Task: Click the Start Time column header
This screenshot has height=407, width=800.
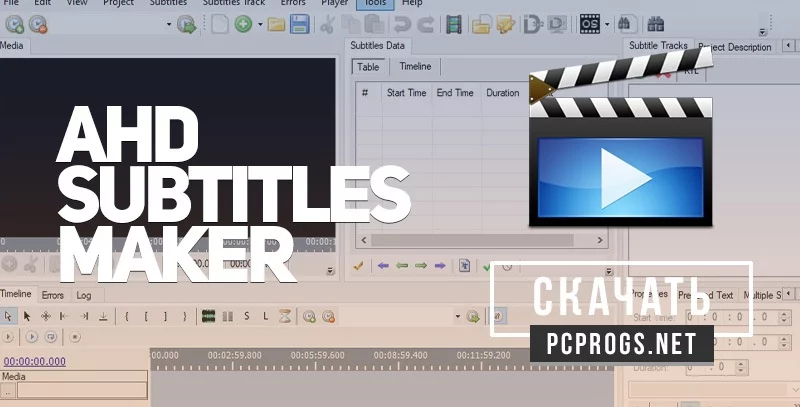Action: coord(406,93)
